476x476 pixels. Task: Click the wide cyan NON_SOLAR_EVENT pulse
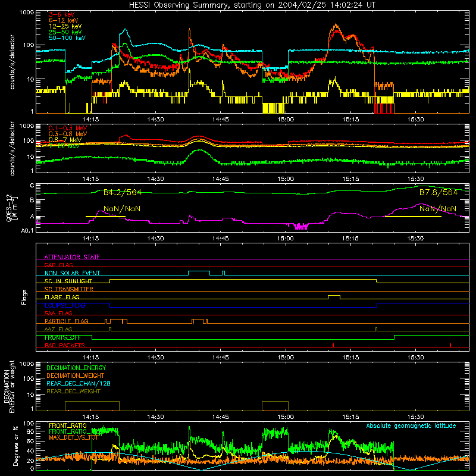(199, 273)
